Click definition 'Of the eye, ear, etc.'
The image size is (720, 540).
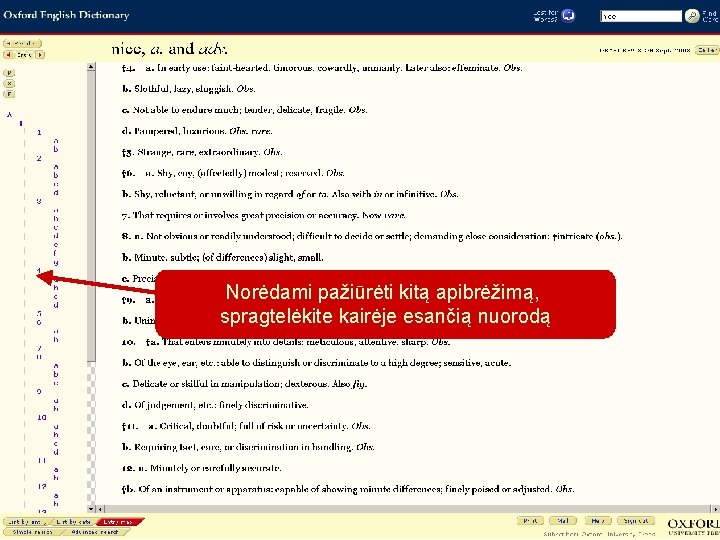pos(316,363)
